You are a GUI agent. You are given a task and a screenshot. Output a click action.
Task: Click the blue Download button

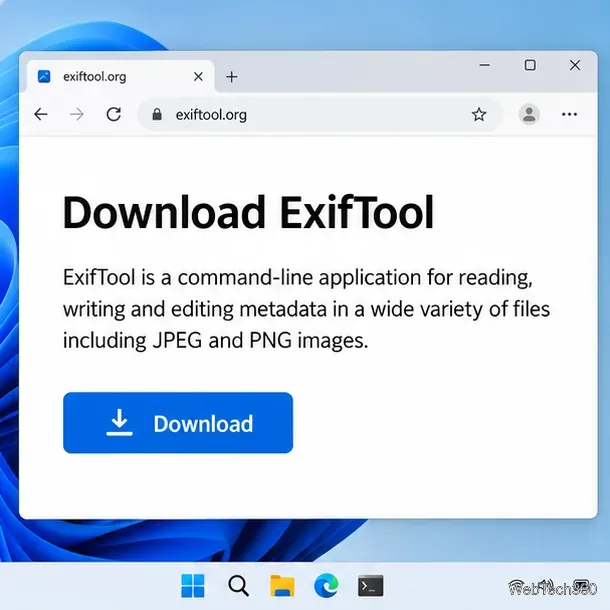(178, 422)
